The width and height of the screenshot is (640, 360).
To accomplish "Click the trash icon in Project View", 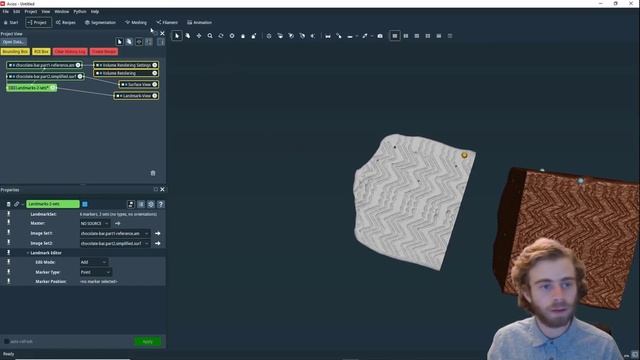I will pos(153,173).
